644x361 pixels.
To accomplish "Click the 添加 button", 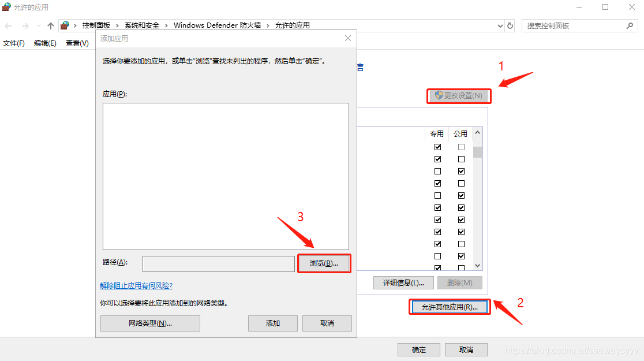I will (x=273, y=323).
